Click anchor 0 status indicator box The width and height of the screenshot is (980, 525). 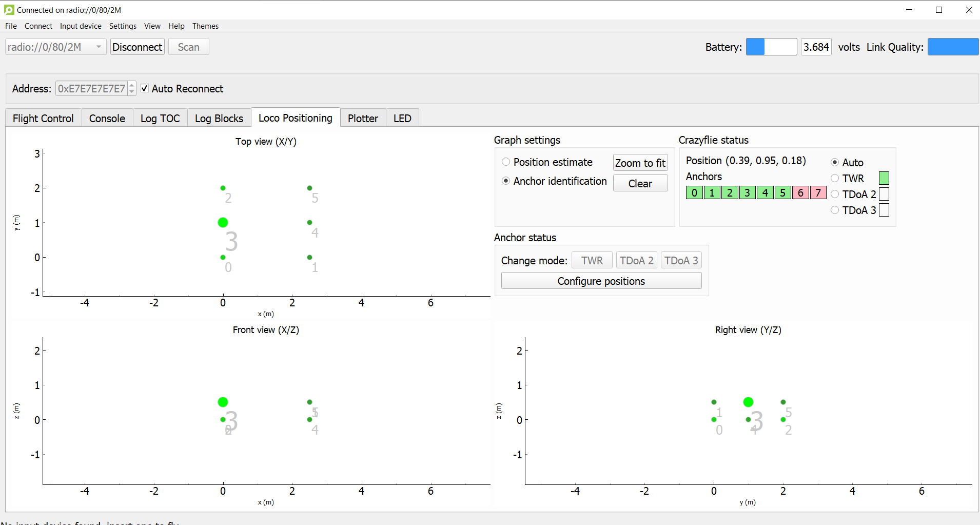coord(694,193)
